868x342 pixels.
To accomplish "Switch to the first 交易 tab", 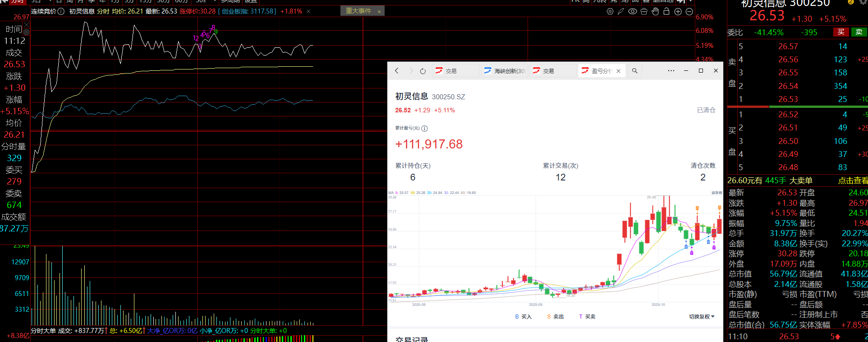I will pos(456,71).
